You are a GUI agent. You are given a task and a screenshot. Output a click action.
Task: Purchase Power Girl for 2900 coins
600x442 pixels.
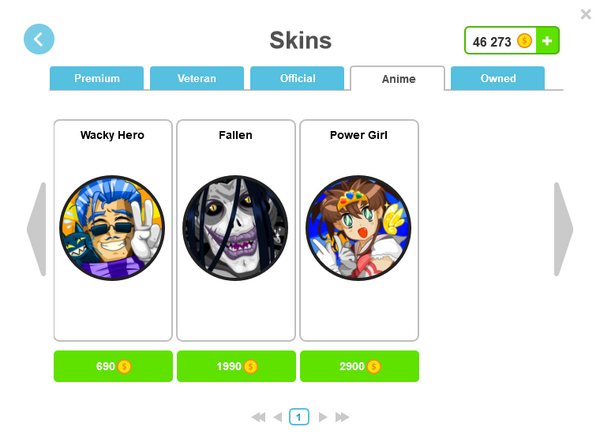coord(360,366)
